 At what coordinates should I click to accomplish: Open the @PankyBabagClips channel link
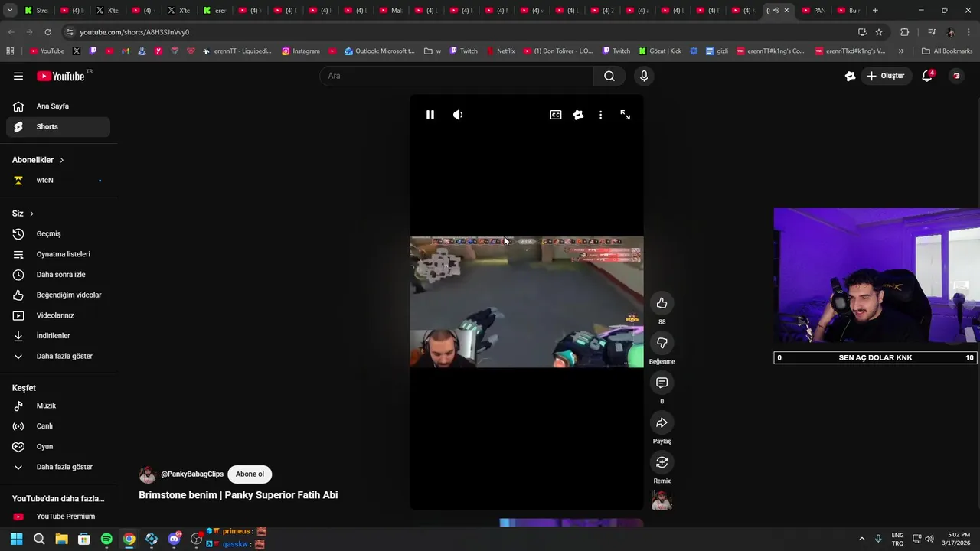pyautogui.click(x=192, y=474)
